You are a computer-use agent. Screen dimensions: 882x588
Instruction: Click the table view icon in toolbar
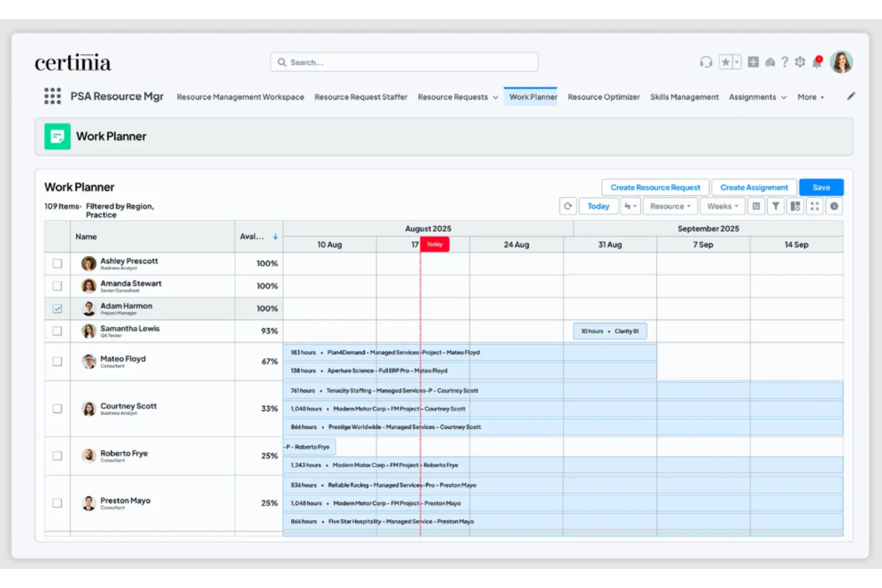pyautogui.click(x=756, y=206)
